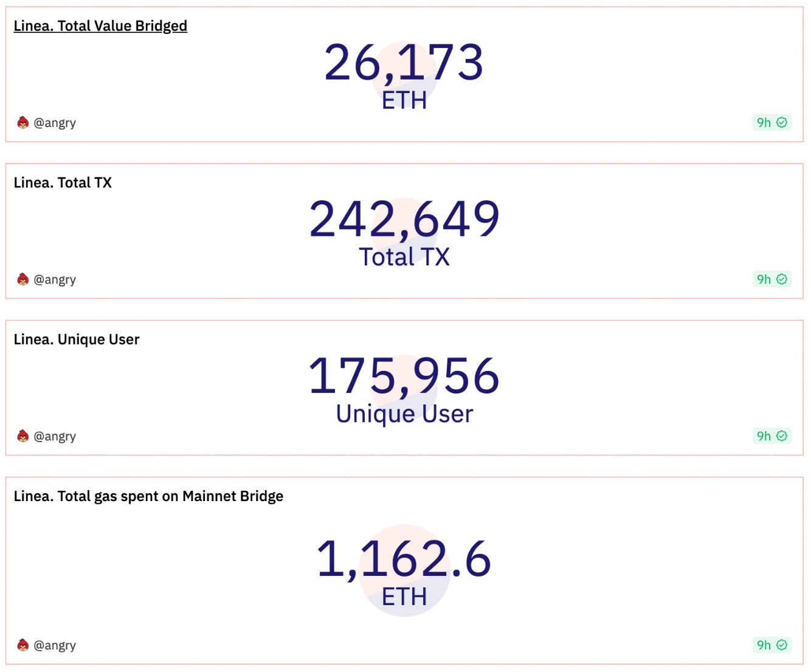Click the 9h freshness badge on Unique User card

pos(764,436)
